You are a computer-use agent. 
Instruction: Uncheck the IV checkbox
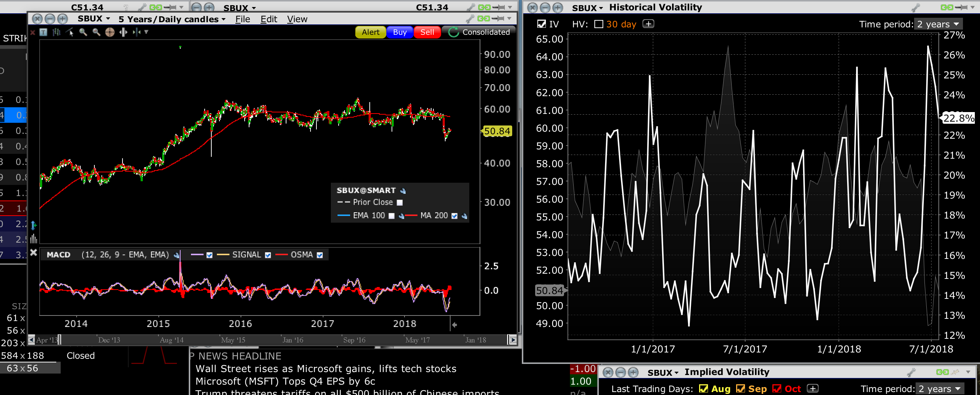pos(541,24)
